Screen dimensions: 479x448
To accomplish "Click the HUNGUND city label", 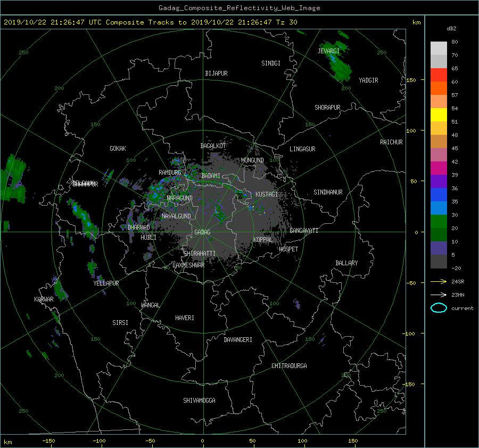I will (252, 160).
